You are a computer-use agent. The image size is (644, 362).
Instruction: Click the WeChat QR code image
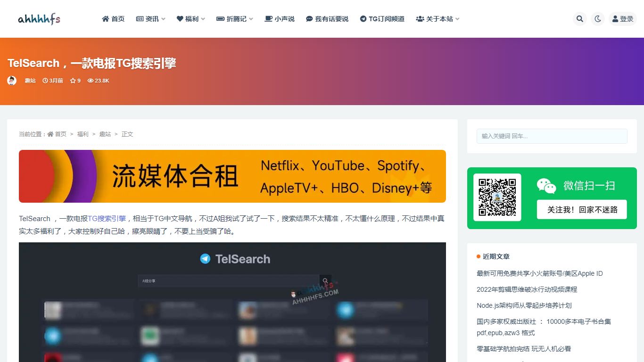[497, 197]
